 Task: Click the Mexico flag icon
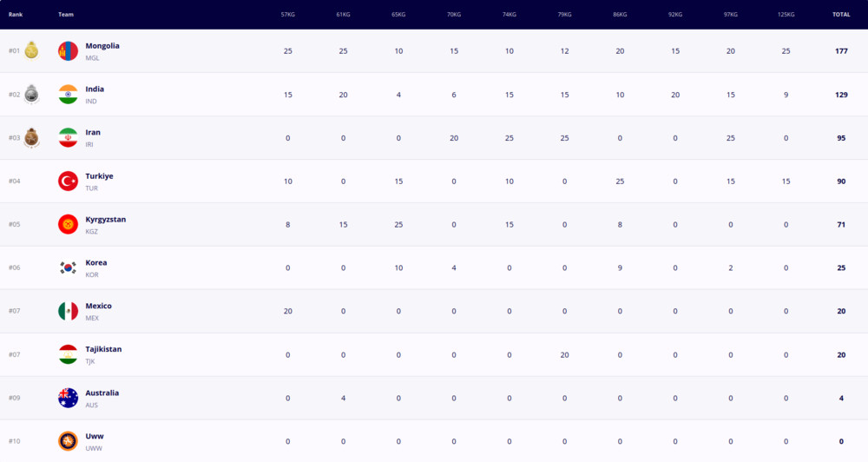pyautogui.click(x=68, y=311)
